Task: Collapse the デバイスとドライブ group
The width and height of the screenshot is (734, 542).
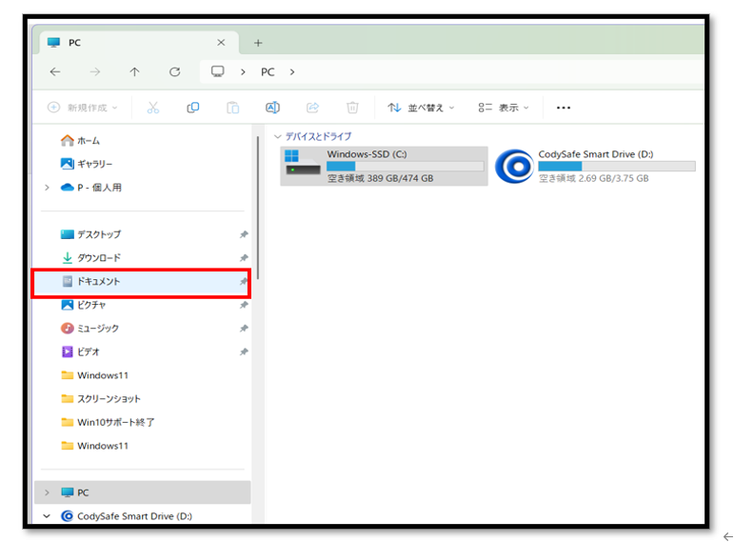Action: (278, 137)
